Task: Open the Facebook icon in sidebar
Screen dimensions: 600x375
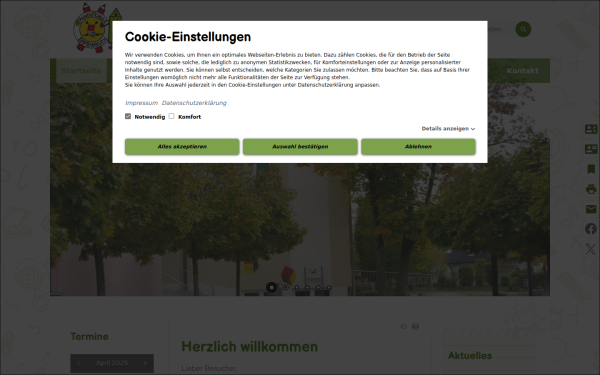Action: [591, 229]
